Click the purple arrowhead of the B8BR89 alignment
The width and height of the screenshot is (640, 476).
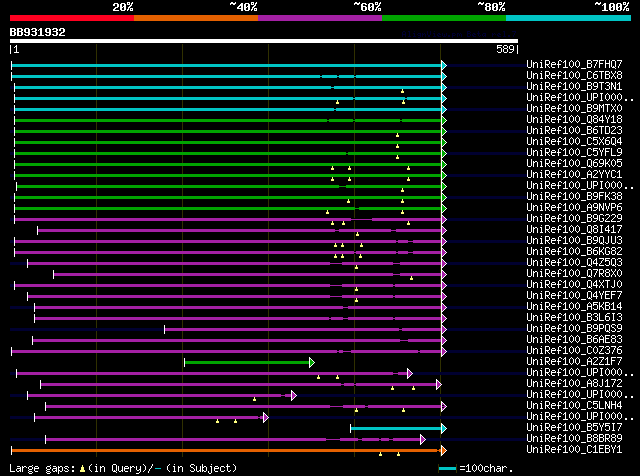[x=423, y=440]
